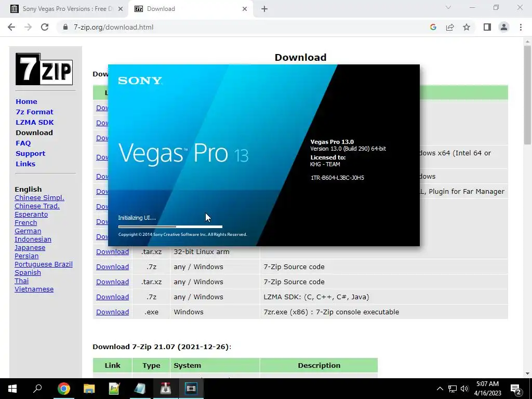The height and width of the screenshot is (399, 532).
Task: Switch to Sony Vegas Pro Versions tab
Action: 66,9
